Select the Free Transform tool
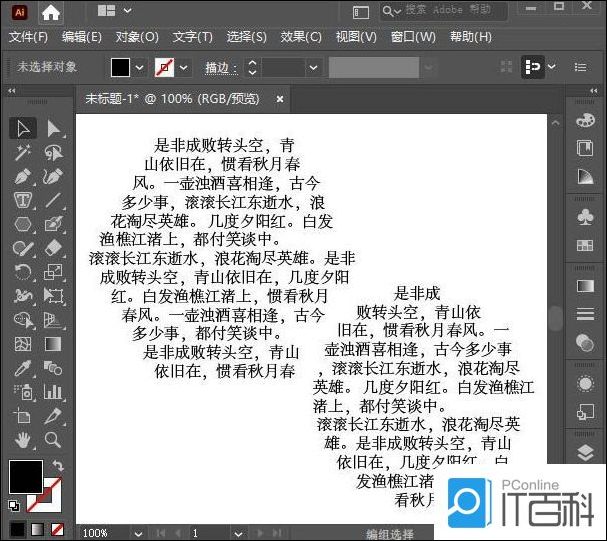The image size is (607, 541). coord(53,296)
